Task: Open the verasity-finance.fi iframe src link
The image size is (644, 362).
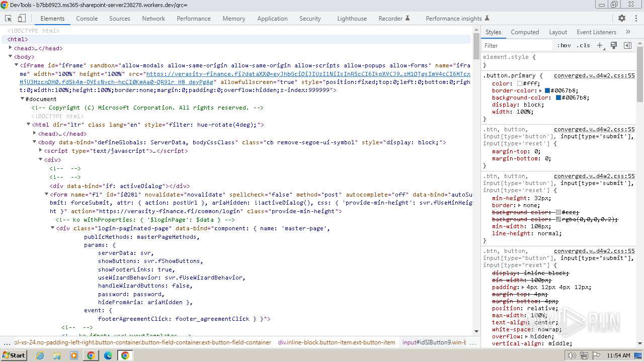Action: (x=245, y=77)
